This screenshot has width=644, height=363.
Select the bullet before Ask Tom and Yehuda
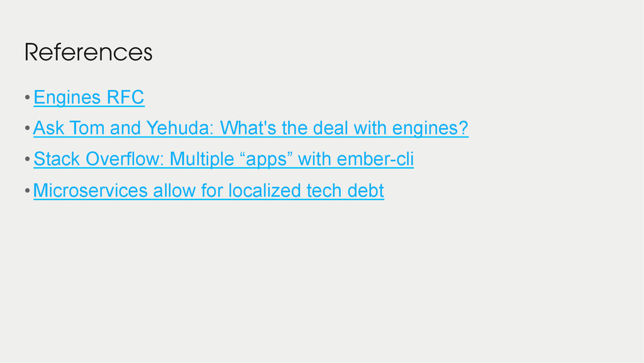click(x=28, y=128)
